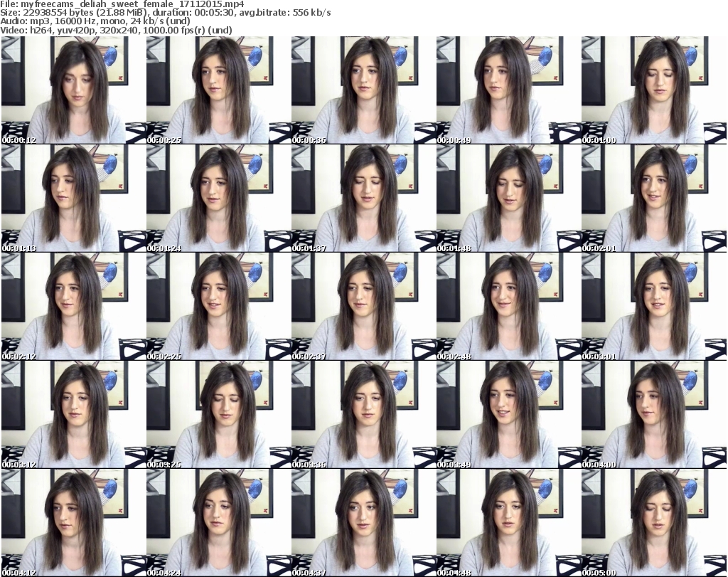Click the thumbnail stamped 00:02:12

click(x=73, y=306)
